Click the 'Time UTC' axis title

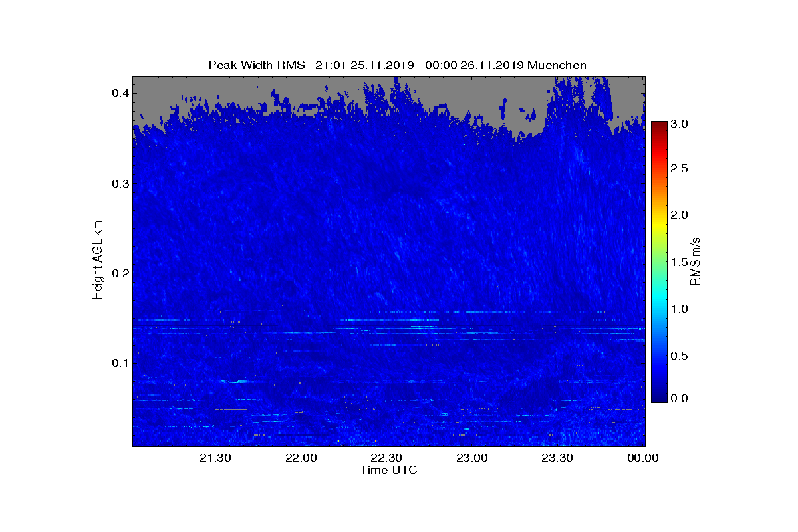click(x=388, y=471)
